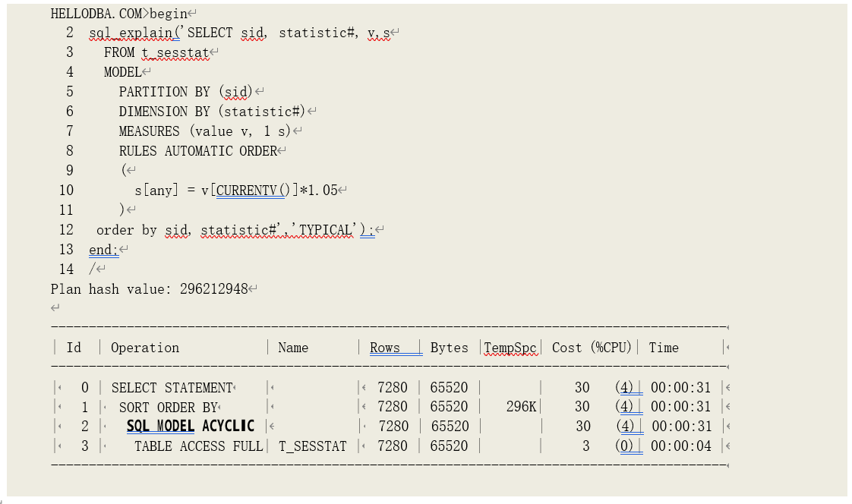Screen dimensions: 852x504
Task: Click the plan hash value 296212948
Action: [x=213, y=289]
